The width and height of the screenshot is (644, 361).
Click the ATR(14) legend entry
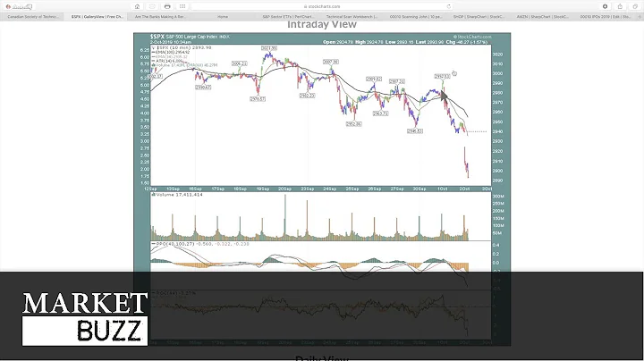(167, 61)
